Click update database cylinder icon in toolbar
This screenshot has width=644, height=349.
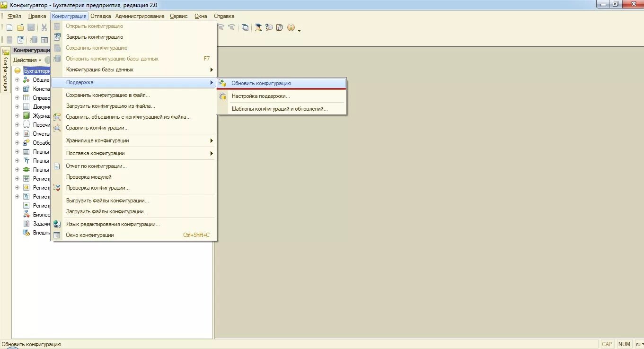(34, 40)
